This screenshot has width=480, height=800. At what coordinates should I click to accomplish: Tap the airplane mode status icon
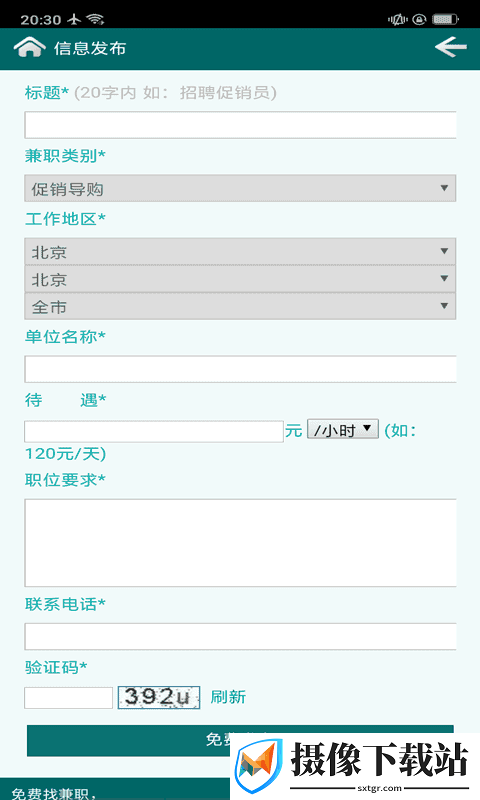74,19
